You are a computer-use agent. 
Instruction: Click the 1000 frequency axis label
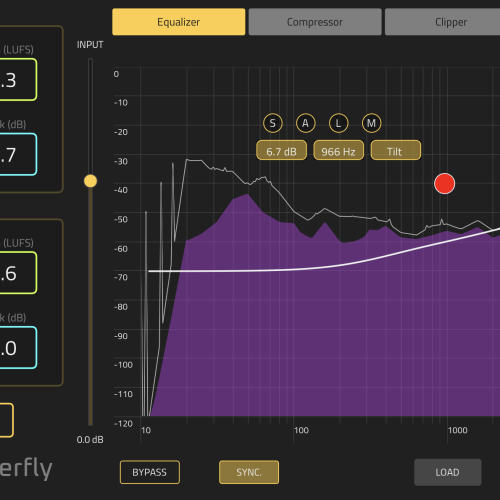tap(457, 430)
